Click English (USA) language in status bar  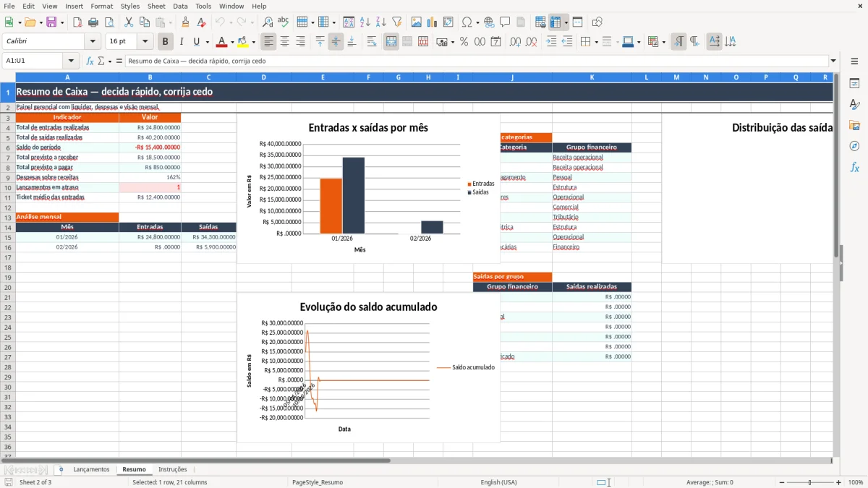499,482
